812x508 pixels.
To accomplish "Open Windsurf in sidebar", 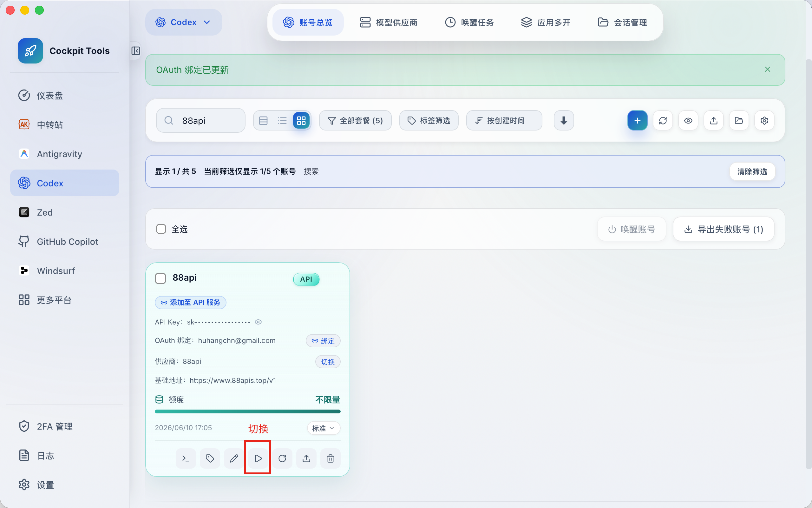I will (x=65, y=271).
